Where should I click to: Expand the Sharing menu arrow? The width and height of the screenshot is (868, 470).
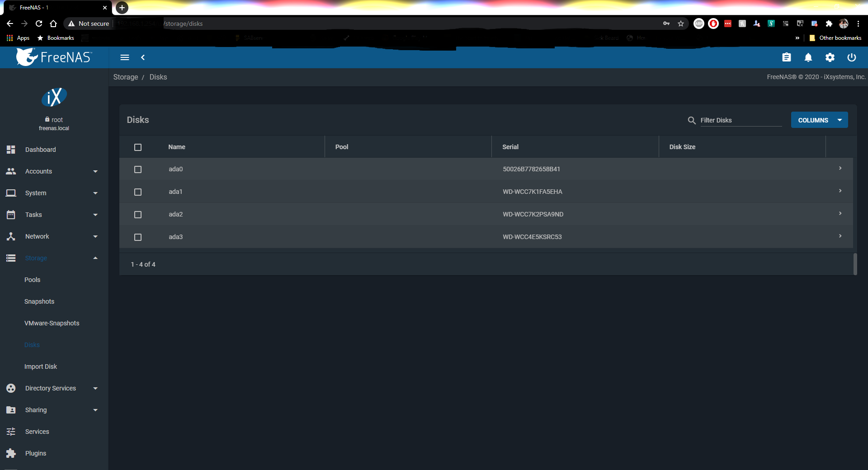pos(95,410)
